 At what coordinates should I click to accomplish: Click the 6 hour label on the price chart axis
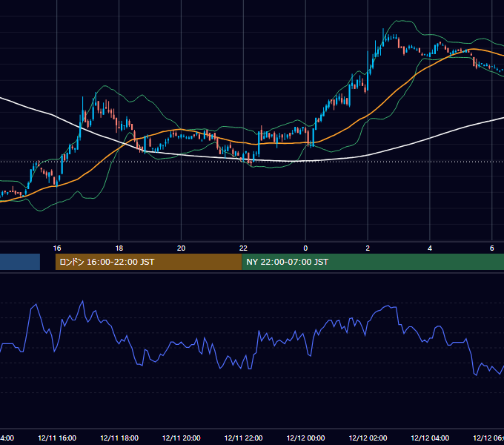(x=492, y=248)
